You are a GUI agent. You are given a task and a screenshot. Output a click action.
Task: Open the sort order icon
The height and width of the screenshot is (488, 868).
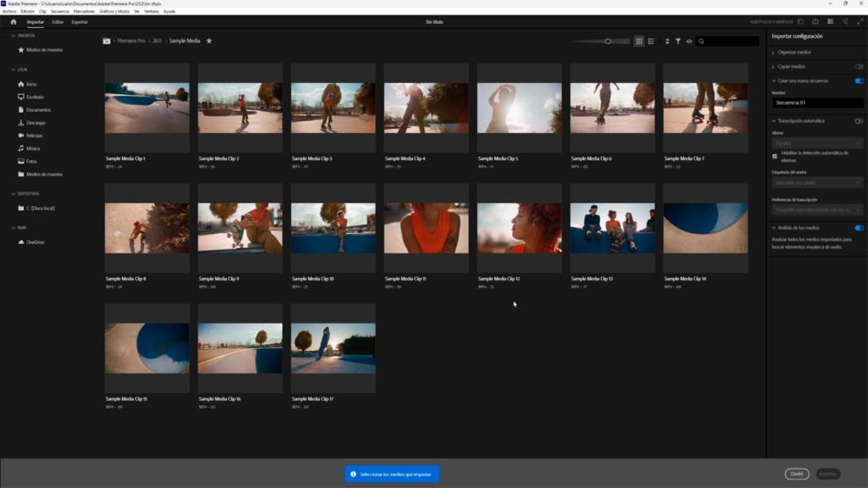coord(667,41)
